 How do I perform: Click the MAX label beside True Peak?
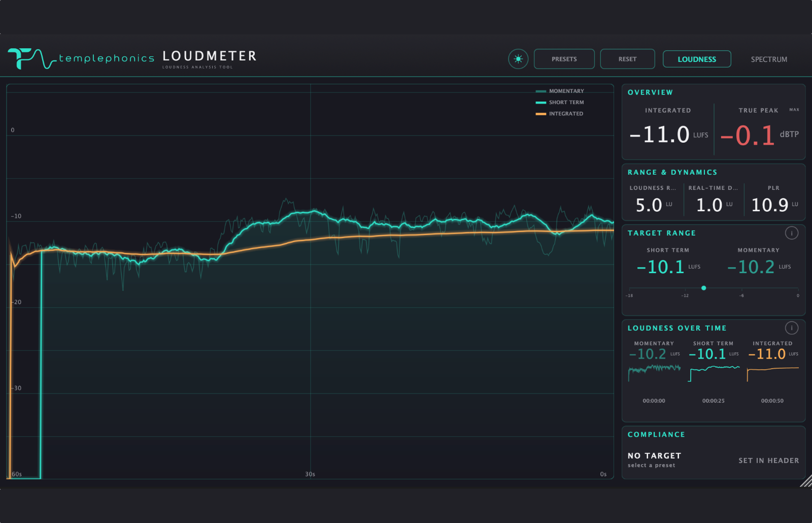click(x=794, y=110)
